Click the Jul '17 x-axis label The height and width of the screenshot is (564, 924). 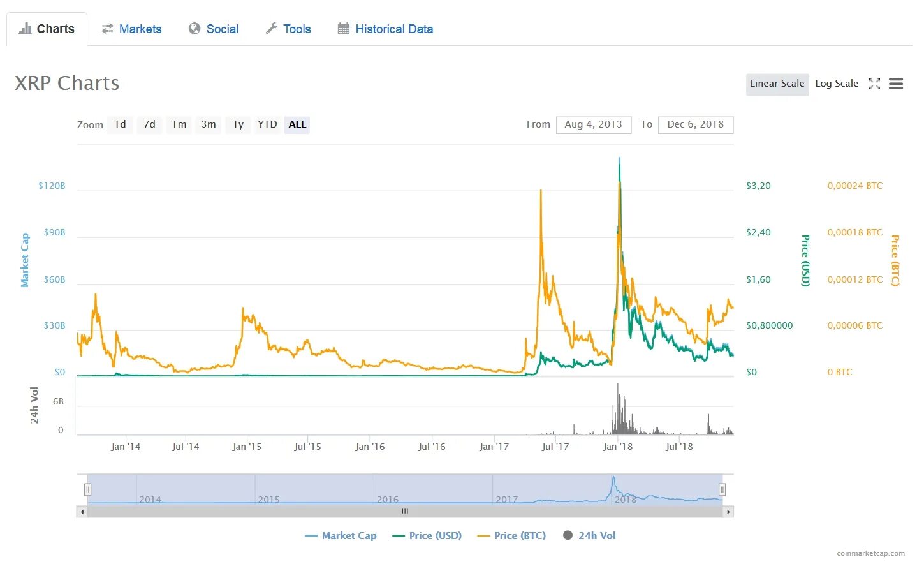(x=555, y=447)
